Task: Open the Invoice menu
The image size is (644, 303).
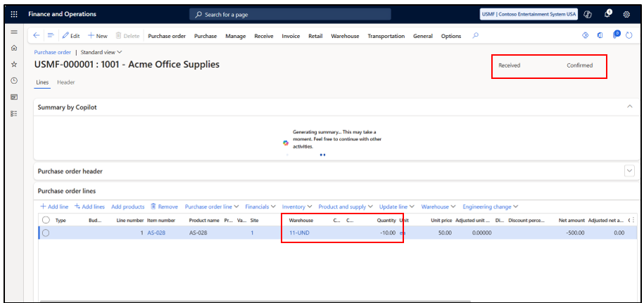Action: coord(291,36)
